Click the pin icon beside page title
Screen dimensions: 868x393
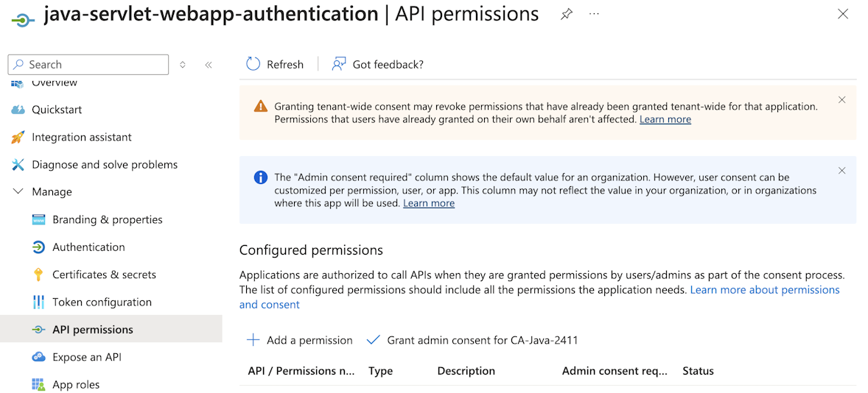coord(566,14)
